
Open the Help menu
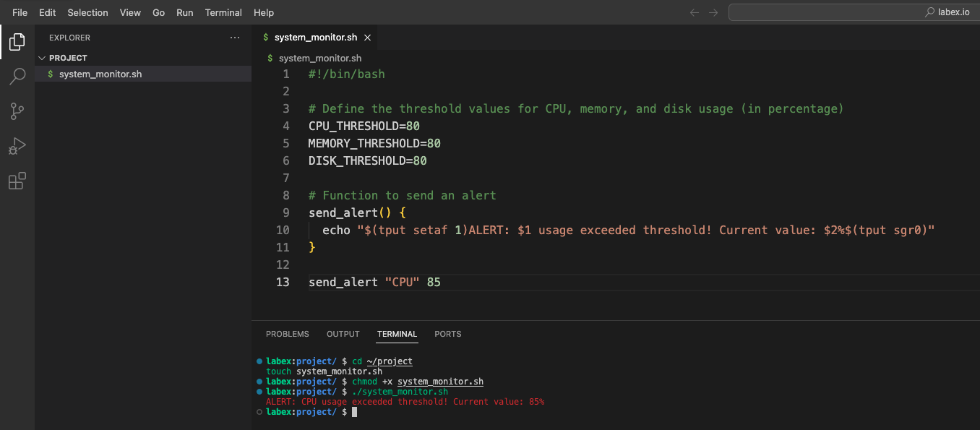263,12
